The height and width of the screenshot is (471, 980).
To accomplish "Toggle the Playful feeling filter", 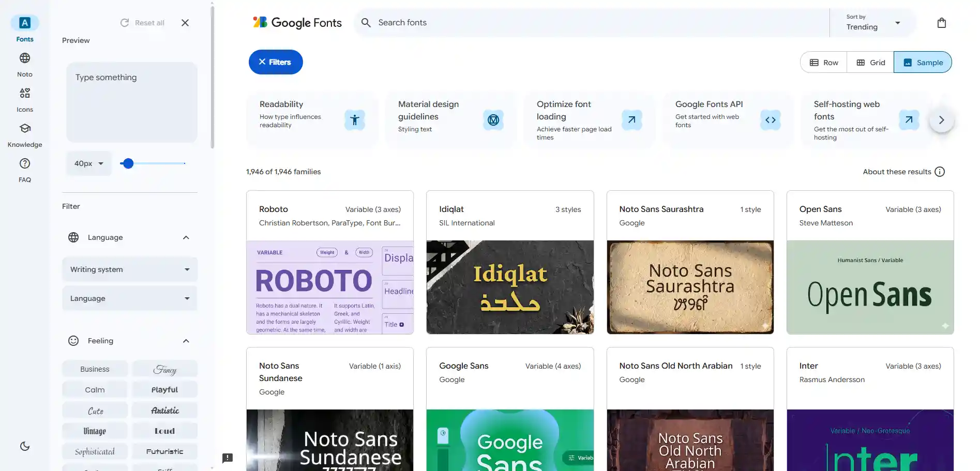I will [165, 390].
